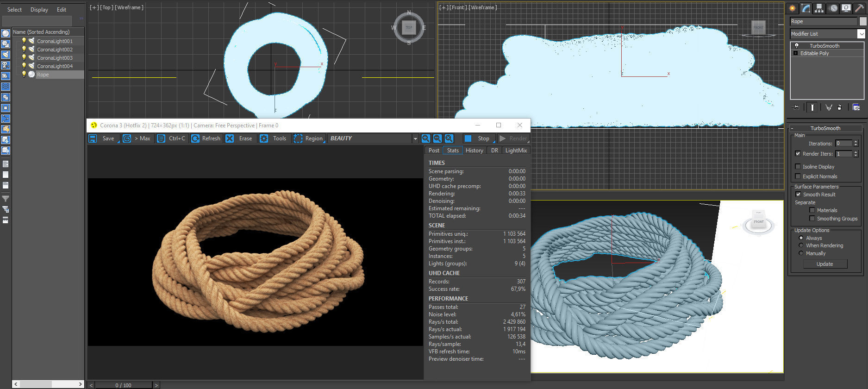Increase the Render Iters spinner value
868x389 pixels.
click(856, 152)
